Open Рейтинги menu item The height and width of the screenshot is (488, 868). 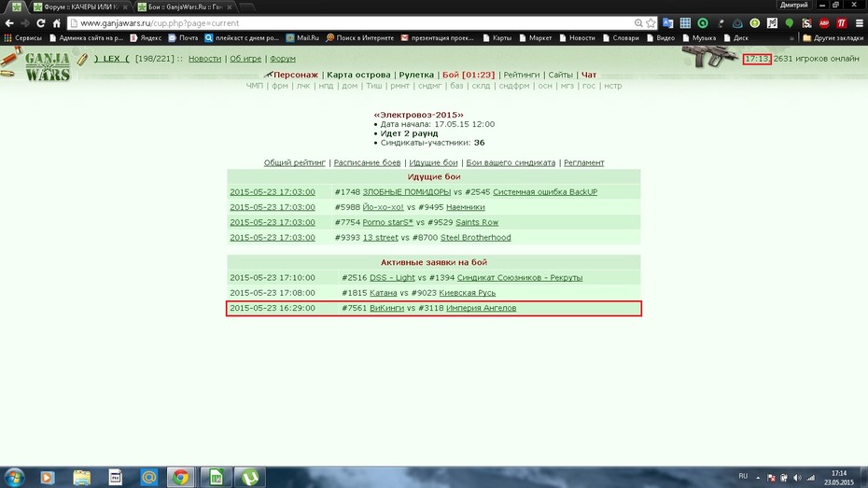tap(522, 75)
